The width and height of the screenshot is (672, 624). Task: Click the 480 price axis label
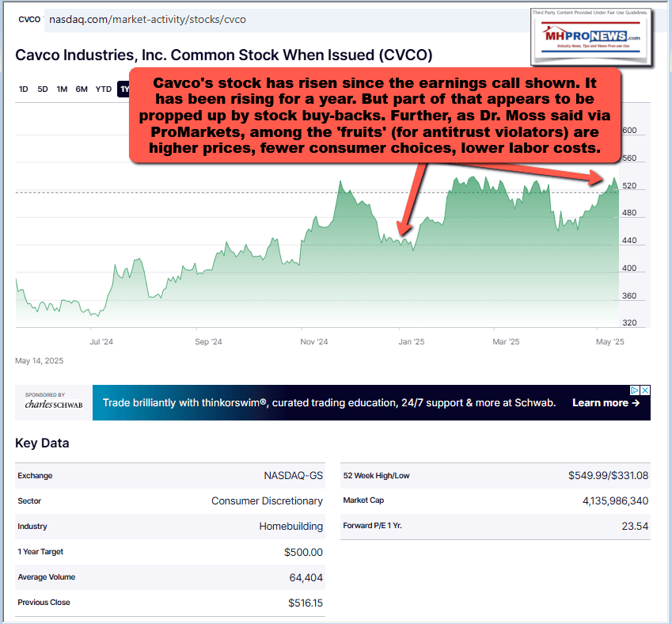click(629, 213)
